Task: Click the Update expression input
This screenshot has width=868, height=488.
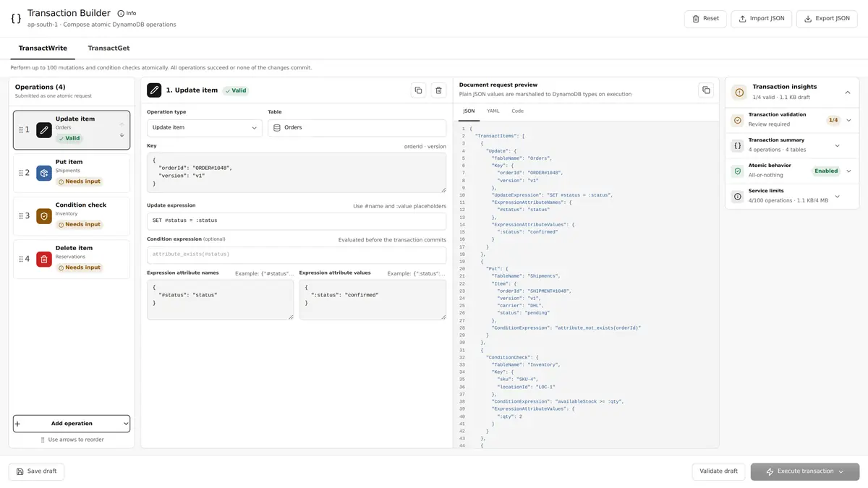Action: (x=297, y=221)
